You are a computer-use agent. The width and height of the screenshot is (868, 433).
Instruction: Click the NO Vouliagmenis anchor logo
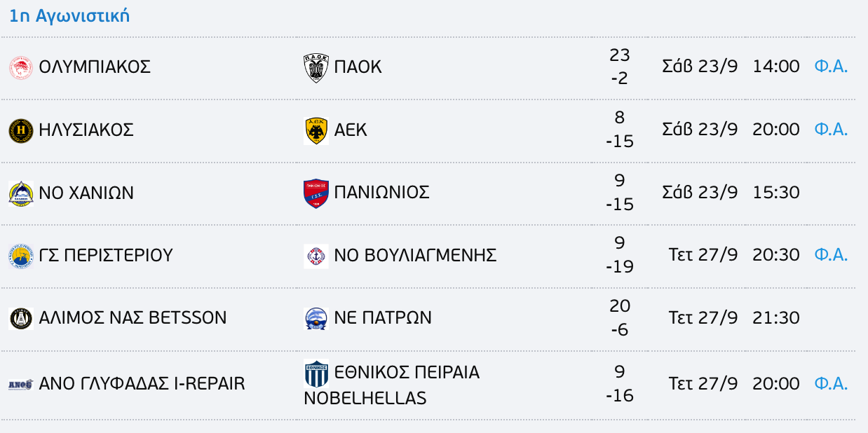[x=316, y=256]
